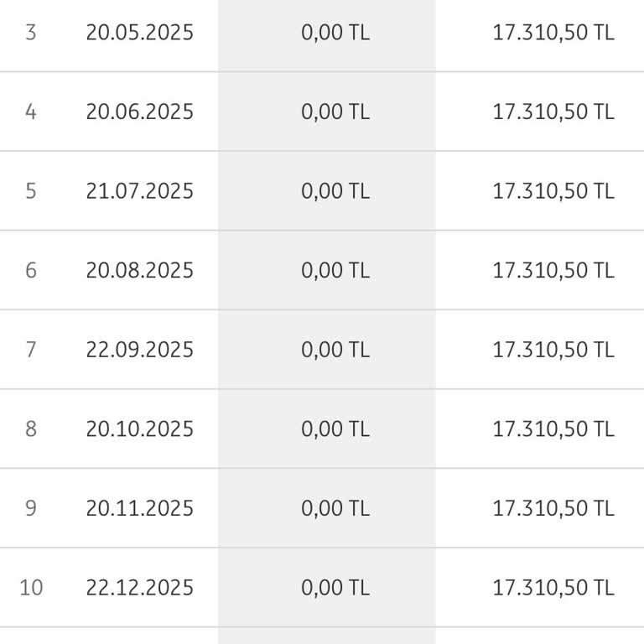Select 17.310,50 TL for installment 9
644x644 pixels.
(x=553, y=508)
